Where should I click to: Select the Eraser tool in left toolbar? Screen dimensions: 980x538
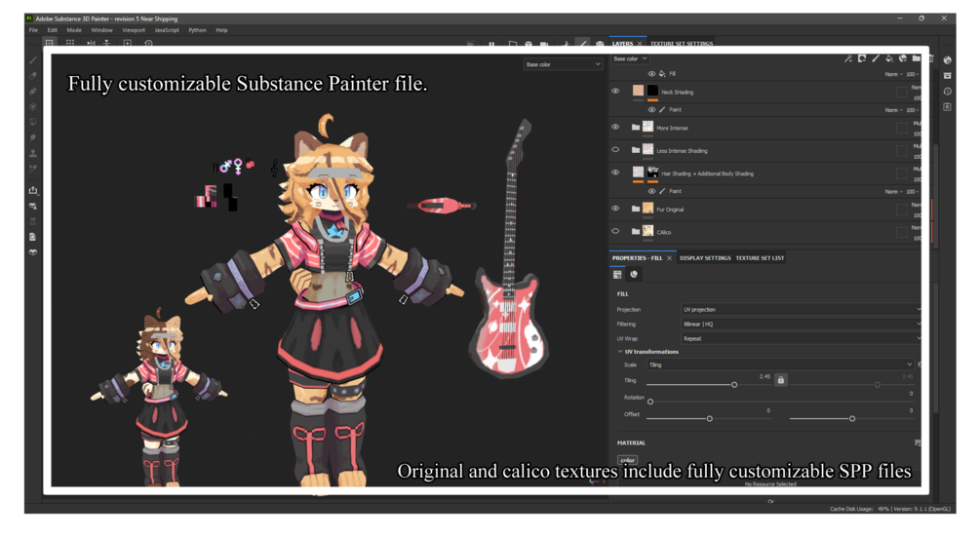[x=33, y=76]
